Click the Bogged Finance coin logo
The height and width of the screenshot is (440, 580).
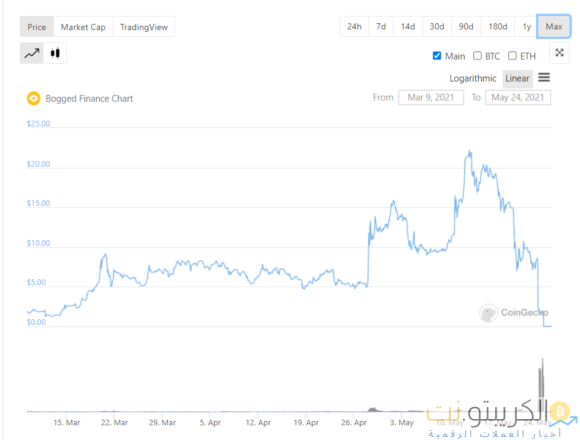coord(34,98)
